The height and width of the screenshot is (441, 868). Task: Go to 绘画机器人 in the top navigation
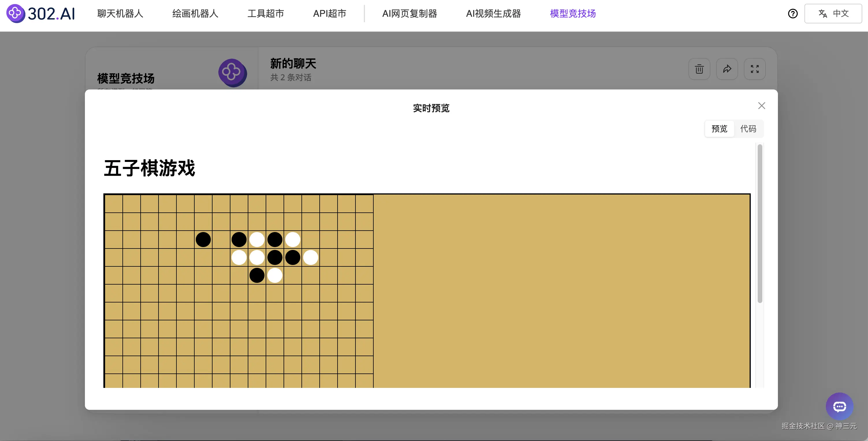[x=195, y=14]
